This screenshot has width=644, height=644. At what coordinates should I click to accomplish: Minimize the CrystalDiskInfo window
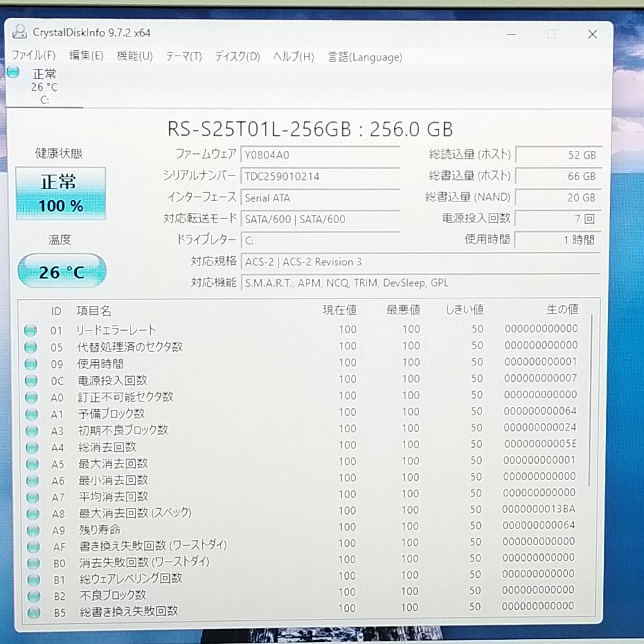(x=511, y=34)
